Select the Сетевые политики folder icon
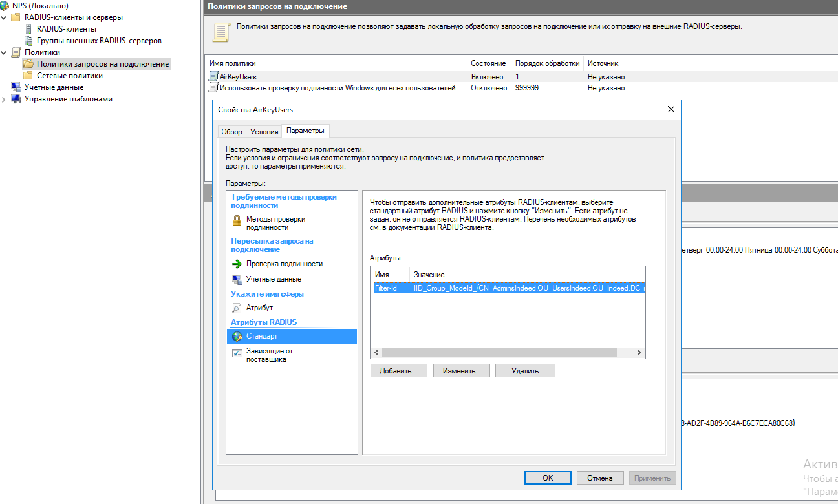 [28, 76]
